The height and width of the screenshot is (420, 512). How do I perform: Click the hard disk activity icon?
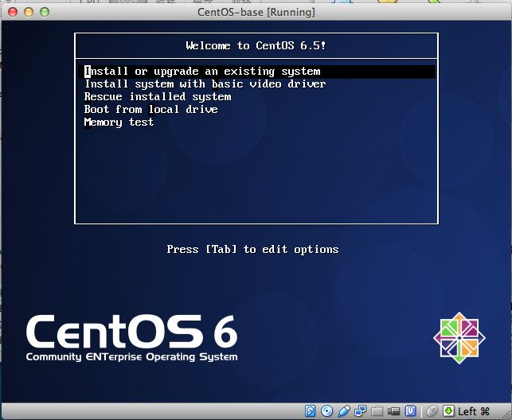310,411
